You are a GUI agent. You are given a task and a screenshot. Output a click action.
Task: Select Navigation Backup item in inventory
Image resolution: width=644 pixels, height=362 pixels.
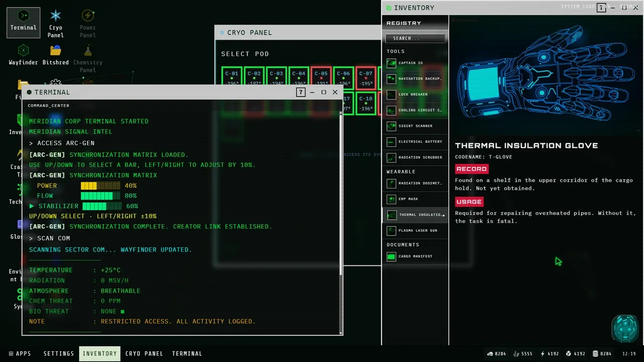point(415,78)
